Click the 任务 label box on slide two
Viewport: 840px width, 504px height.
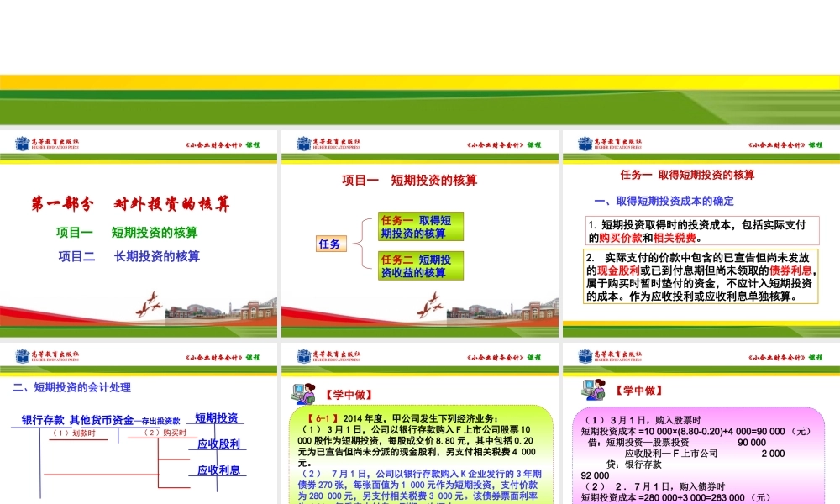pyautogui.click(x=333, y=242)
